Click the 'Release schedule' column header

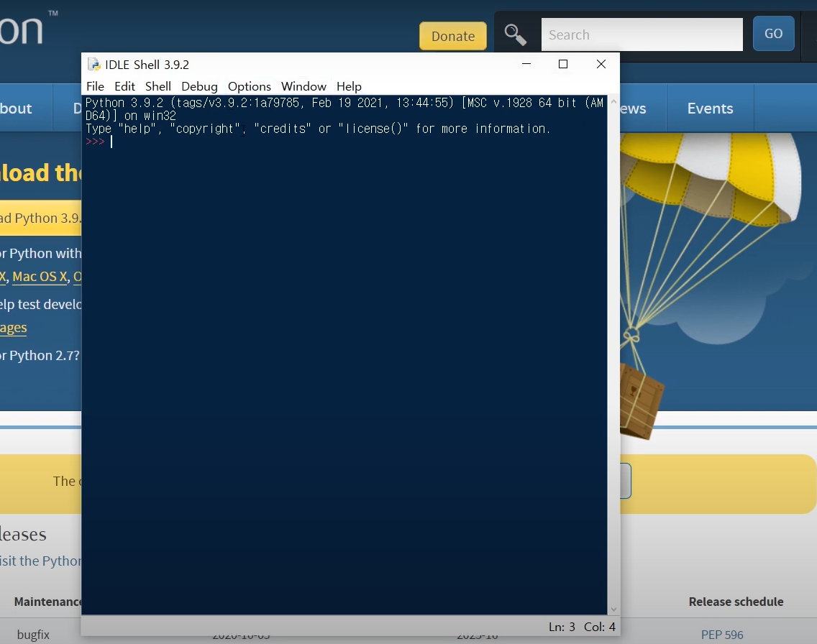(736, 602)
